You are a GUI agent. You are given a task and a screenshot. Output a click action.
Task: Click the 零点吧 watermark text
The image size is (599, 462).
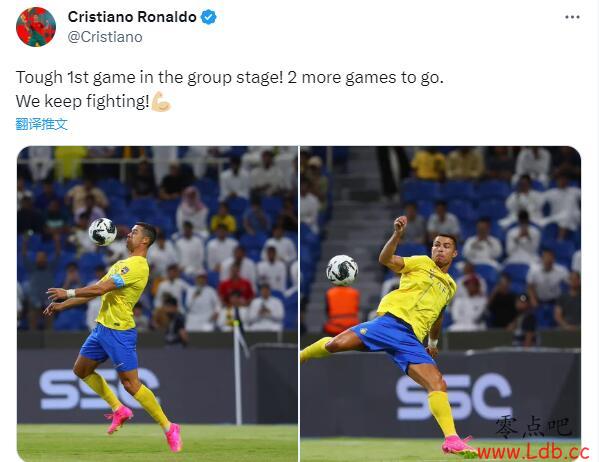tap(534, 426)
